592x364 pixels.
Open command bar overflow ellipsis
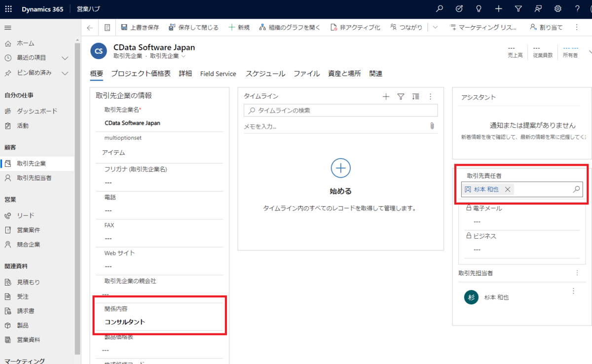tap(577, 28)
